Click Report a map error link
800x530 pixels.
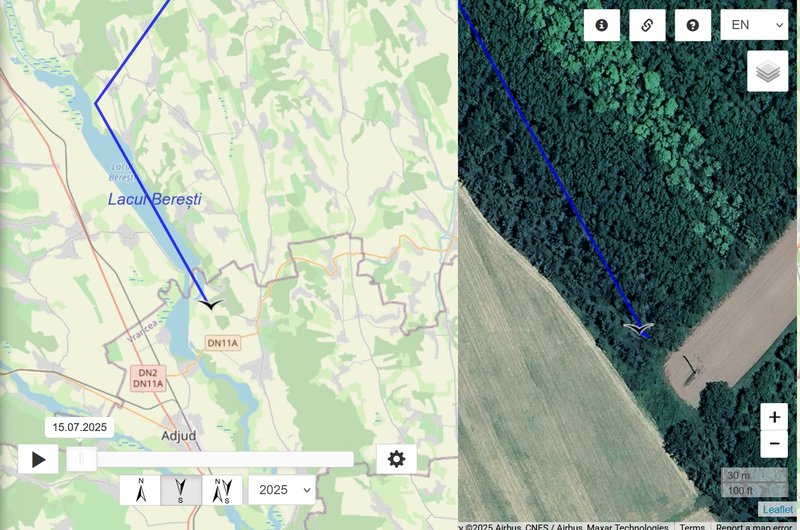(x=754, y=526)
